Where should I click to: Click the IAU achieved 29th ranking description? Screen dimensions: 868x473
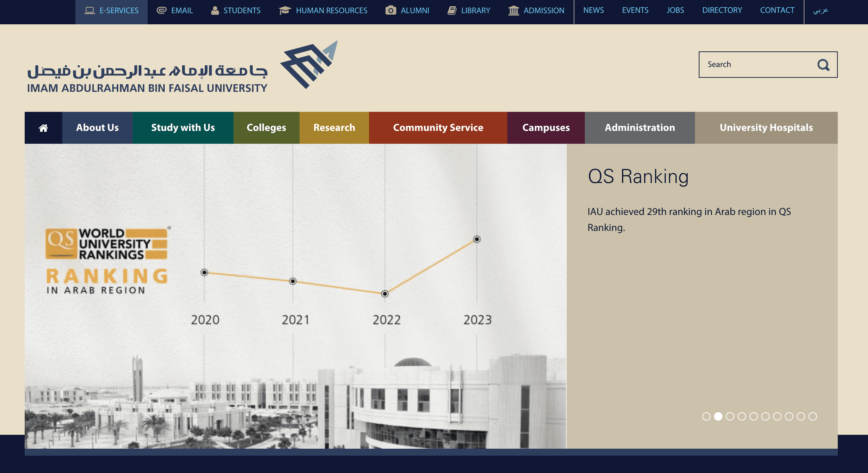(689, 219)
